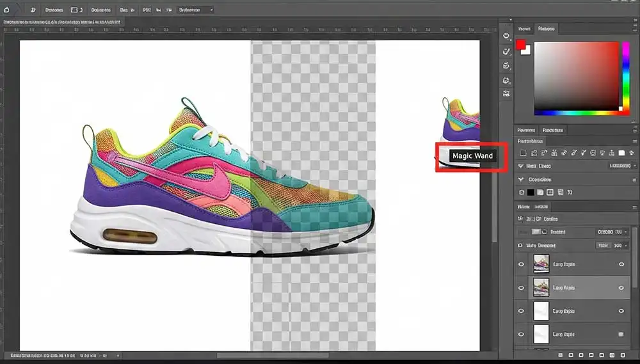Expand the first collapsed section under the adjustments icons
Viewport: 640px width, 364px height.
point(520,166)
